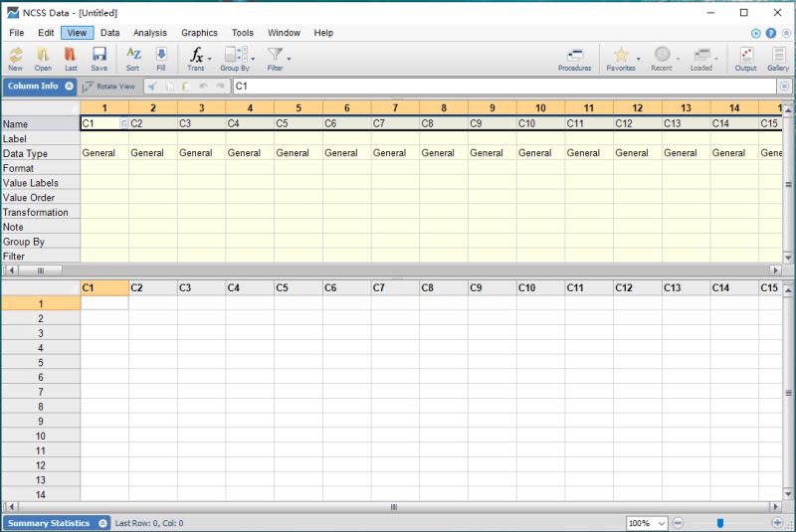This screenshot has height=532, width=796.
Task: Click the Data Type row header
Action: coord(41,154)
